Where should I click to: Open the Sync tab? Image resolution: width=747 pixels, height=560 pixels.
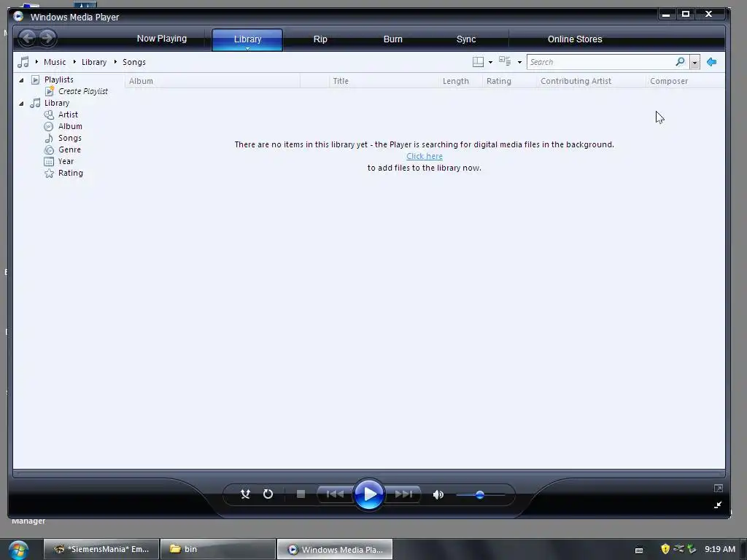466,39
